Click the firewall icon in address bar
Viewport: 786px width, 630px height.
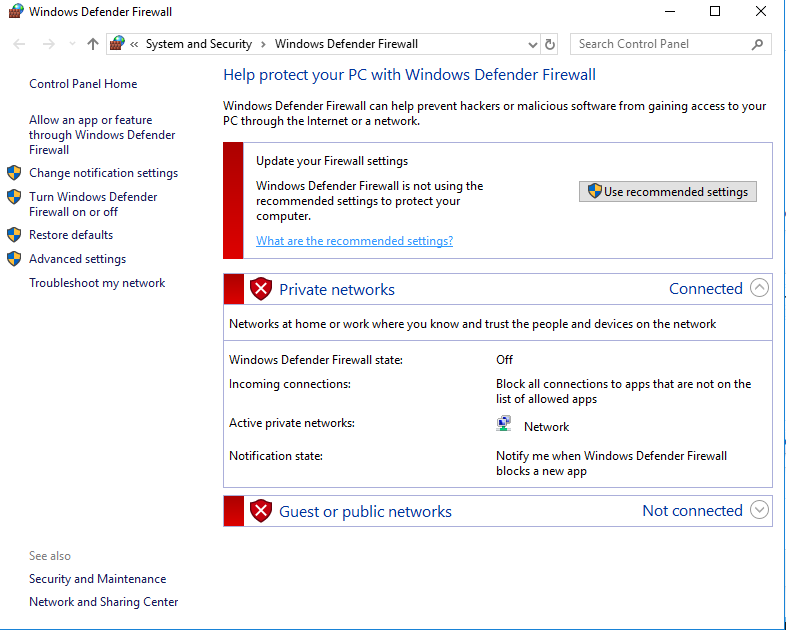click(117, 44)
